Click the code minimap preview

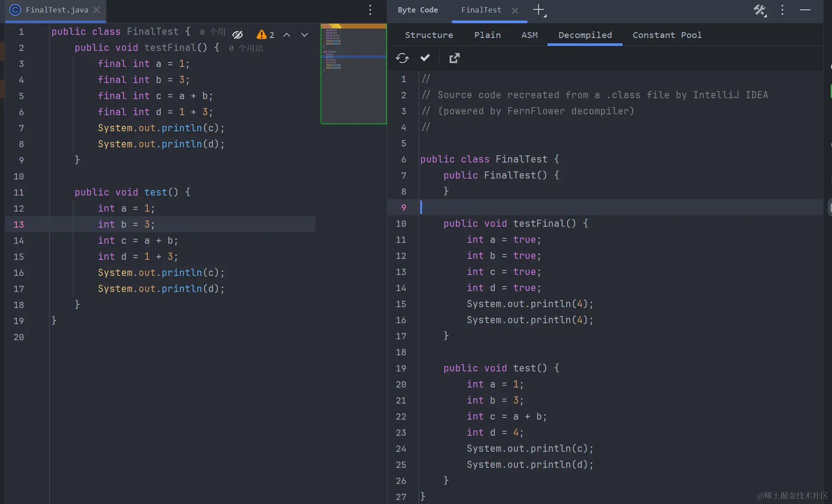click(353, 74)
